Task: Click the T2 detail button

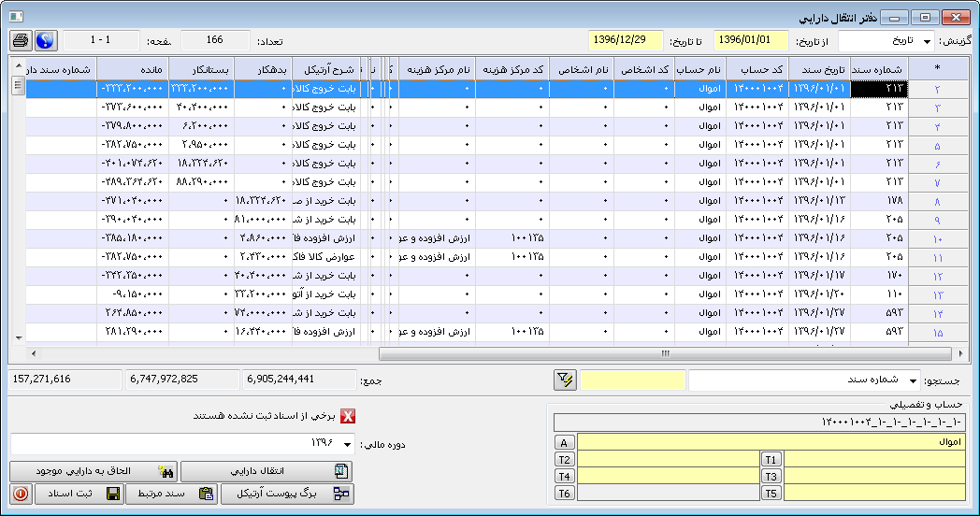Action: [564, 459]
